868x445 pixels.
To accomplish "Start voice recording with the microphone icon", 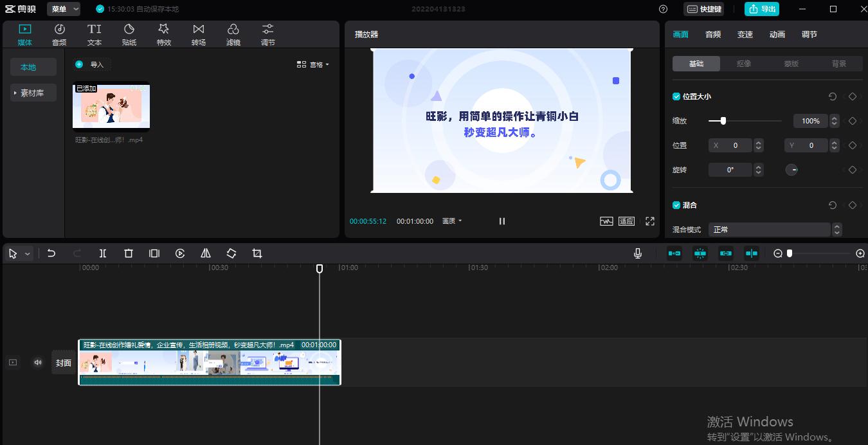I will point(637,253).
